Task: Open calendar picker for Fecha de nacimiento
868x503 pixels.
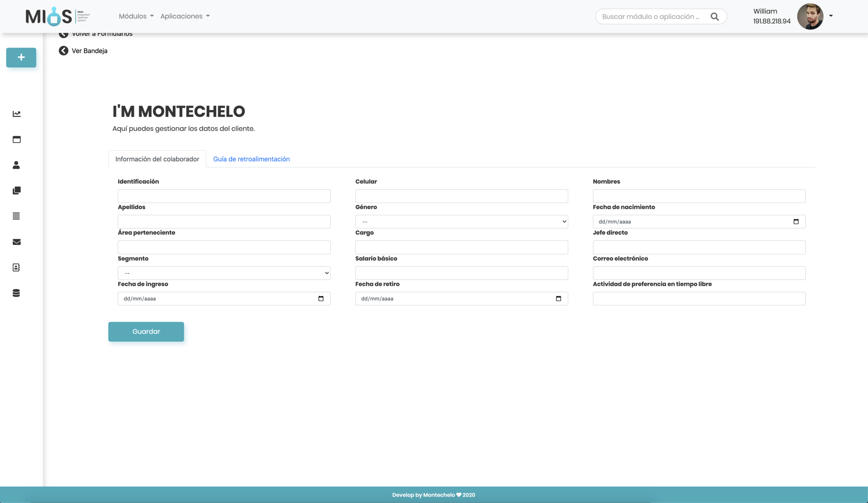Action: pyautogui.click(x=796, y=222)
